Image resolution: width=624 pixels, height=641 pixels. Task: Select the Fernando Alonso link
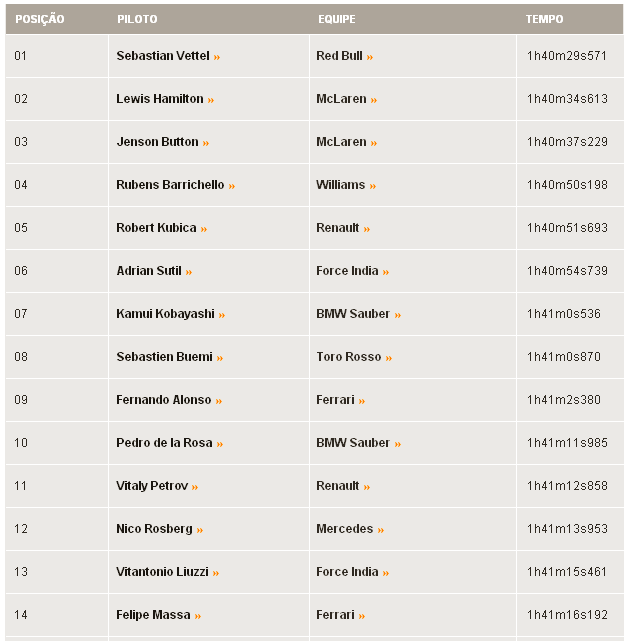(163, 400)
